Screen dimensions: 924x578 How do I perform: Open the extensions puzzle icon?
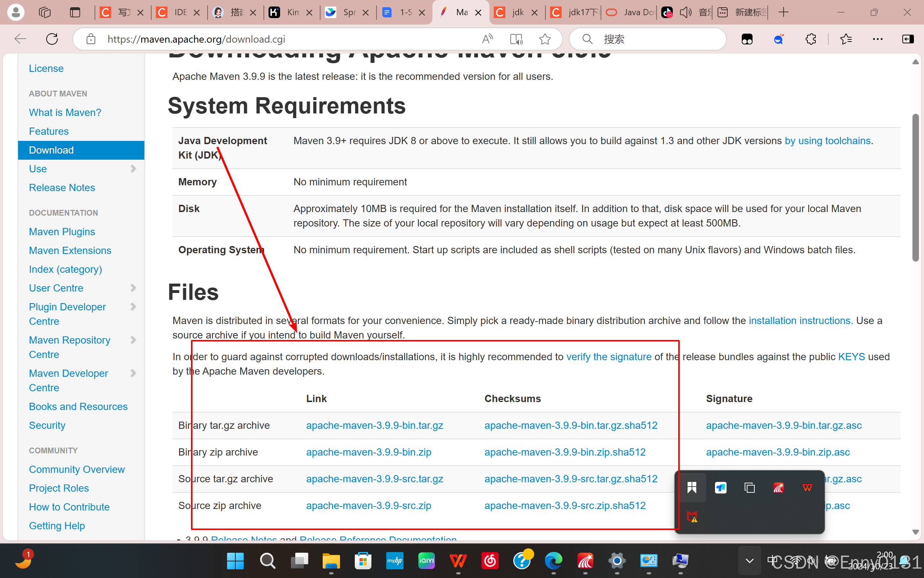click(x=811, y=39)
